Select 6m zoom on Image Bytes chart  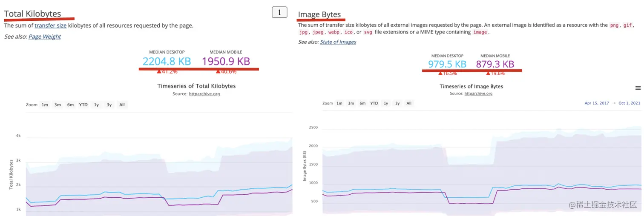pos(362,103)
